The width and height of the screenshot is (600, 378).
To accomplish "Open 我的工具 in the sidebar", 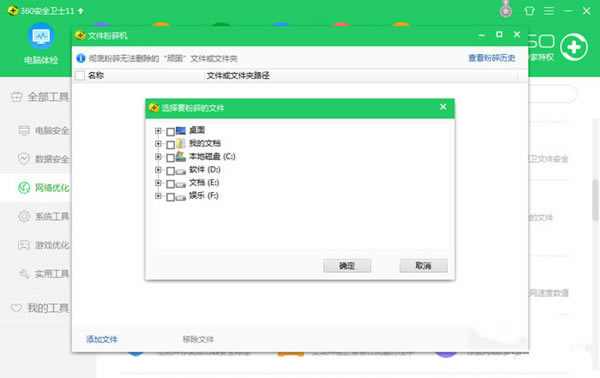I will 39,308.
